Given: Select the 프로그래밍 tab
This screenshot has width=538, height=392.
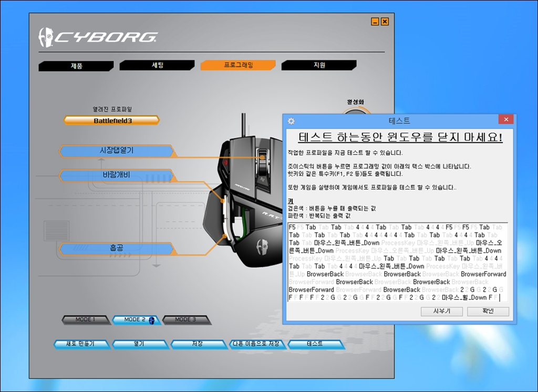Looking at the screenshot, I should tap(238, 65).
